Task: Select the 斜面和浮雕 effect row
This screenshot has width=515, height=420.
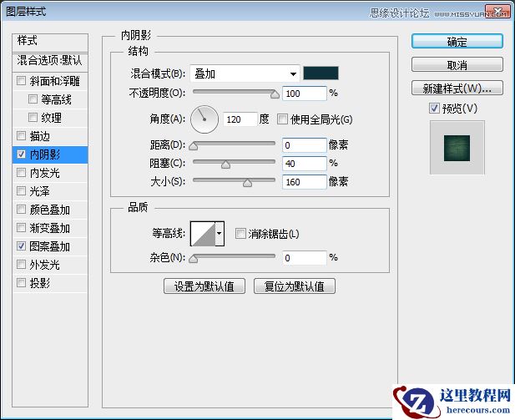Action: tap(50, 81)
